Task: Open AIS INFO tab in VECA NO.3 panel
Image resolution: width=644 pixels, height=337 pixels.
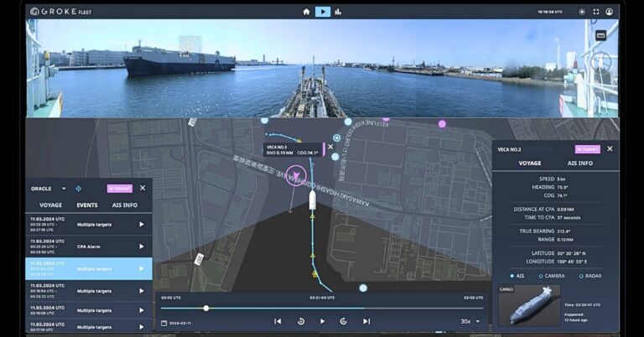Action: point(580,163)
